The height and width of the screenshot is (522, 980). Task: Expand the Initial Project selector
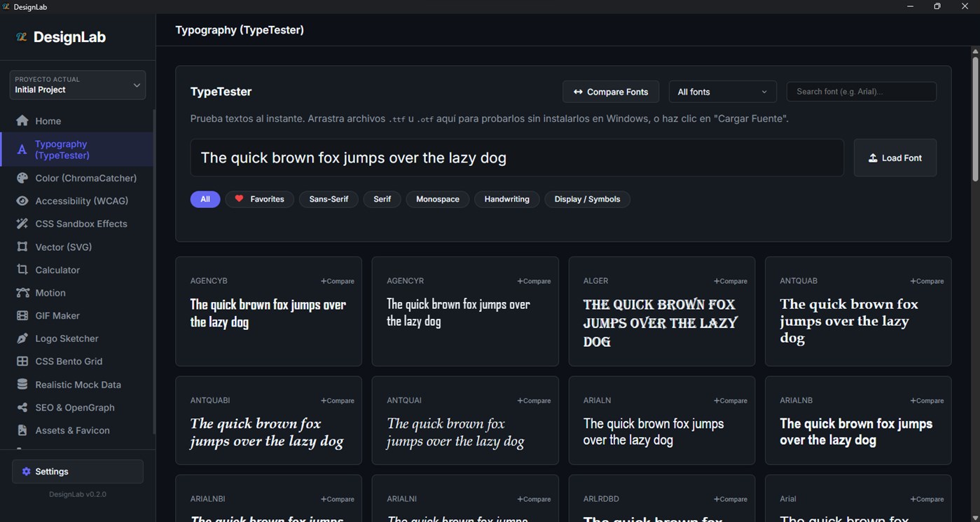78,85
